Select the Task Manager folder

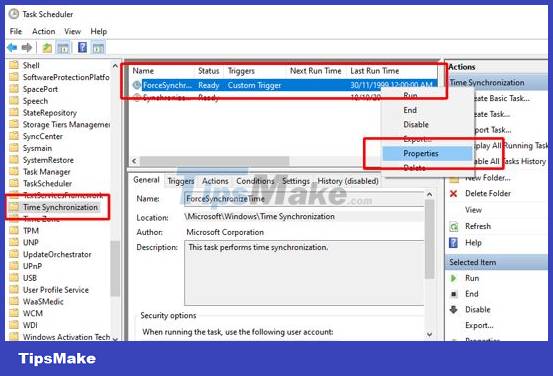point(47,172)
